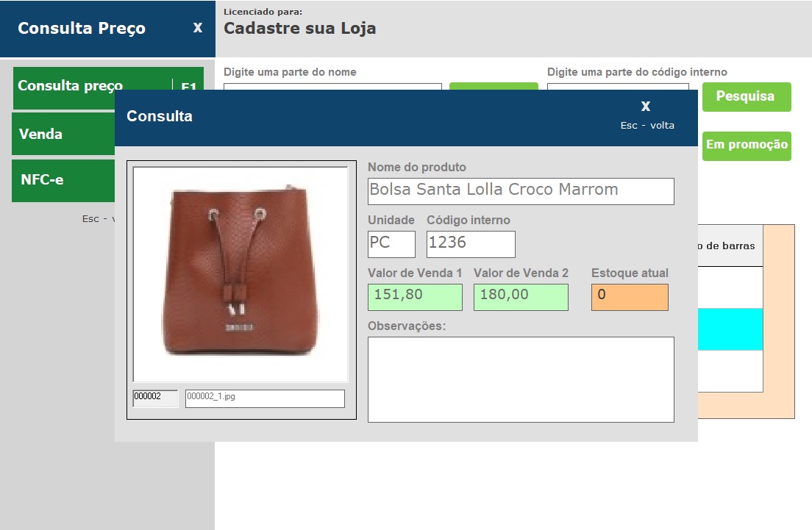
Task: Click the Código interno field 1236
Action: pyautogui.click(x=471, y=244)
